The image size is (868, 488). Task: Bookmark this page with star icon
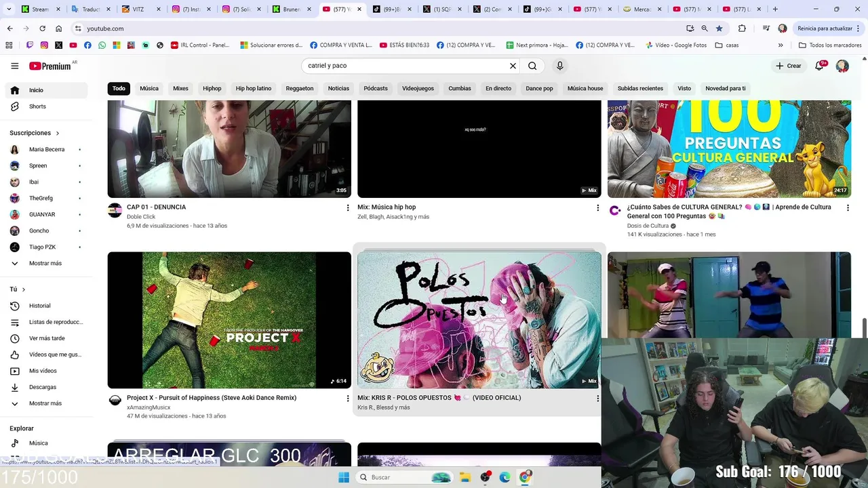pos(719,28)
